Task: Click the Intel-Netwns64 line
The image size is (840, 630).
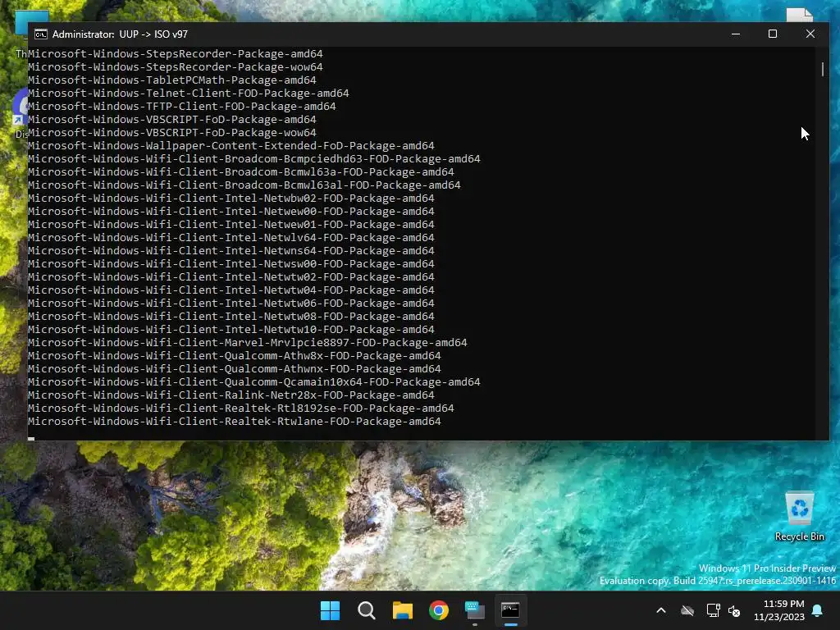Action: click(231, 251)
